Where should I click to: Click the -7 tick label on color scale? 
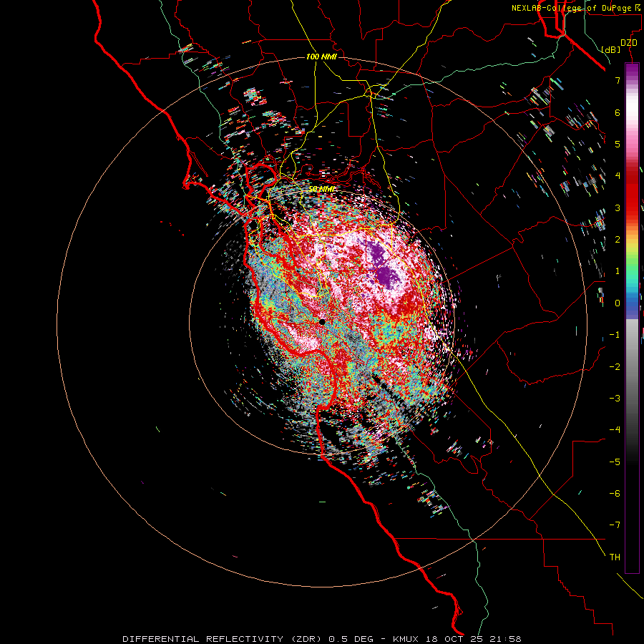pyautogui.click(x=615, y=525)
